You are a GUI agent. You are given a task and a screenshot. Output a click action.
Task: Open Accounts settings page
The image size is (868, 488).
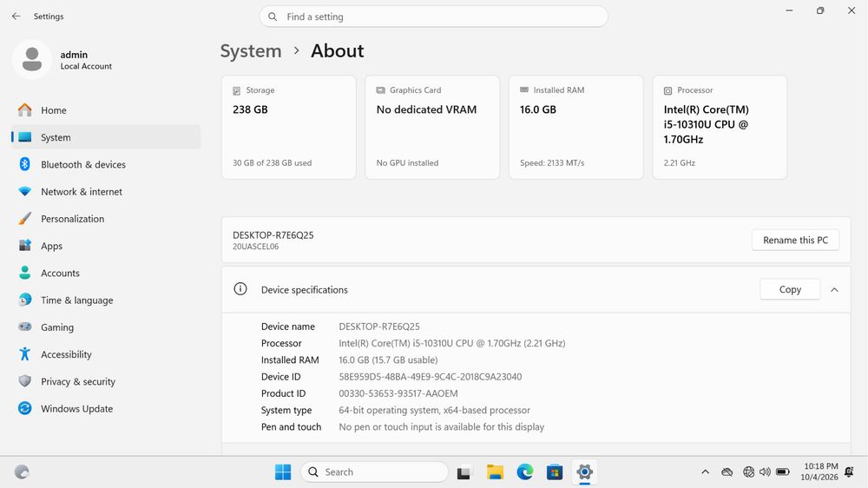click(106, 273)
